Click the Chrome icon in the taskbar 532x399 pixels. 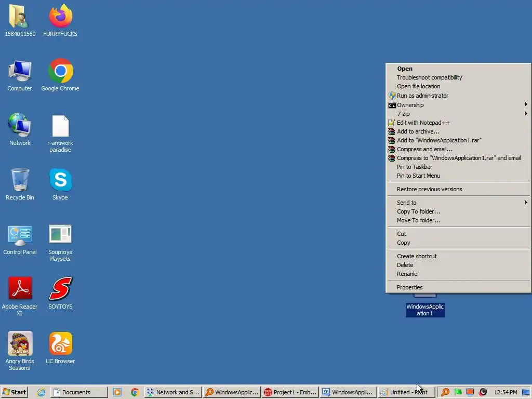(135, 392)
